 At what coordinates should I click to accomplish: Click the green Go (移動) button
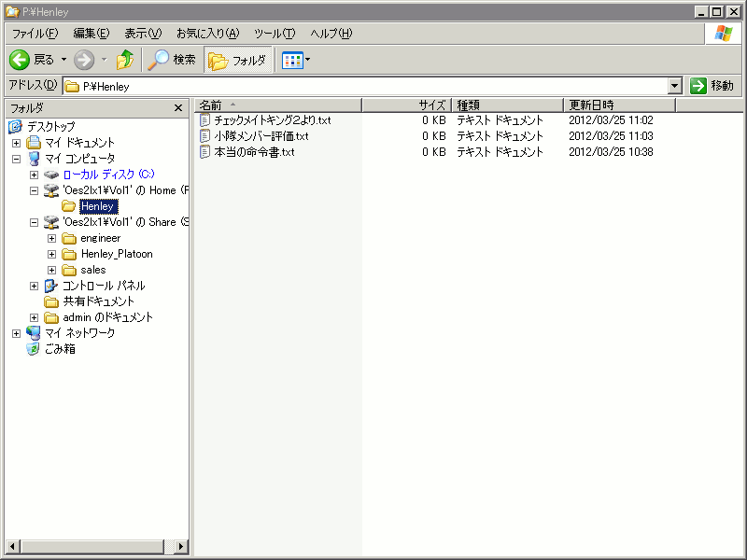(712, 86)
